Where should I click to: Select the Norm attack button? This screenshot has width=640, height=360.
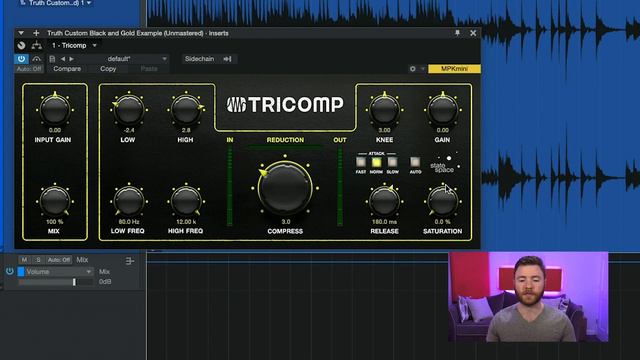[376, 162]
